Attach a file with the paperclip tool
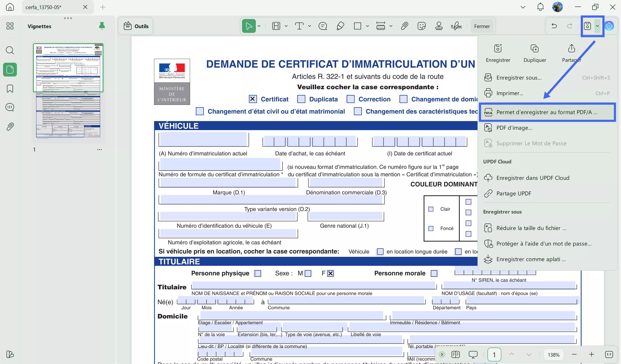 [x=404, y=26]
